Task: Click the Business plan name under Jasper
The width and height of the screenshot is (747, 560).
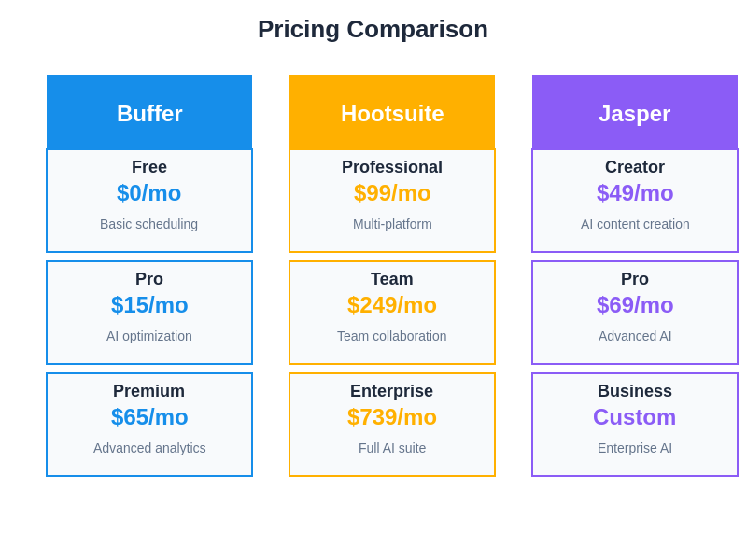Action: click(x=635, y=391)
